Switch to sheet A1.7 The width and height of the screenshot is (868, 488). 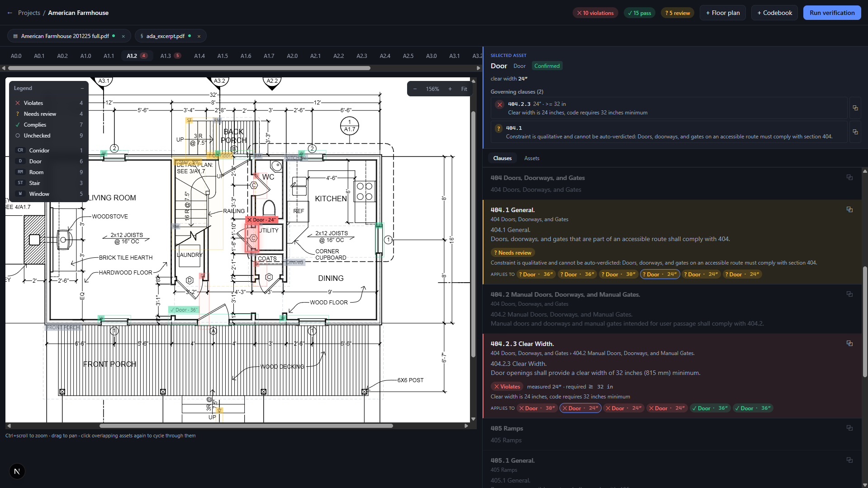pos(269,56)
